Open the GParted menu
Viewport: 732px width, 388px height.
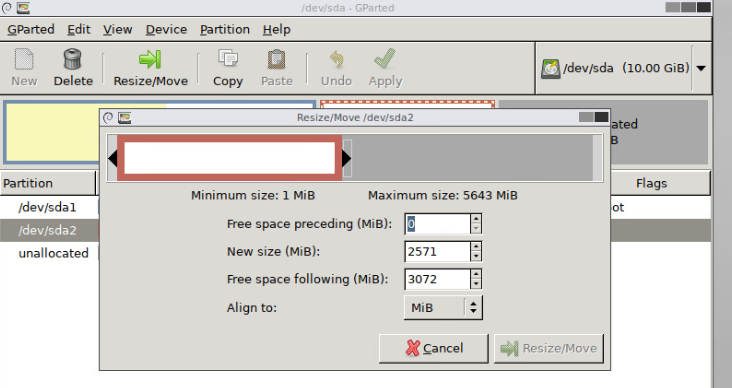(x=31, y=29)
